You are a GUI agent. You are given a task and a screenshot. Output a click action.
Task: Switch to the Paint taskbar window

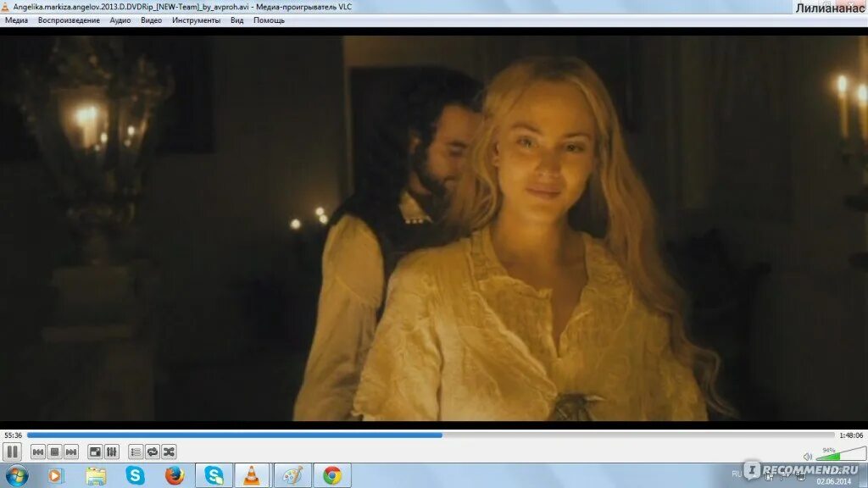click(x=292, y=476)
